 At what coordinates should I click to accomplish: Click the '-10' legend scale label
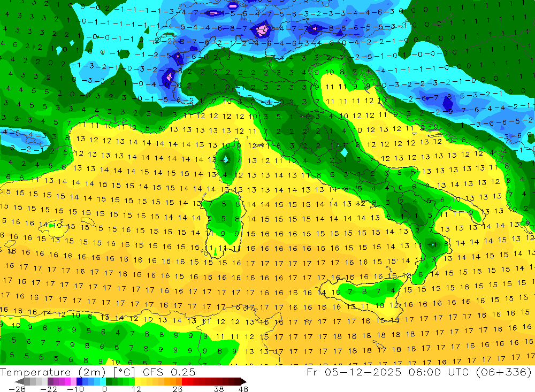click(76, 389)
